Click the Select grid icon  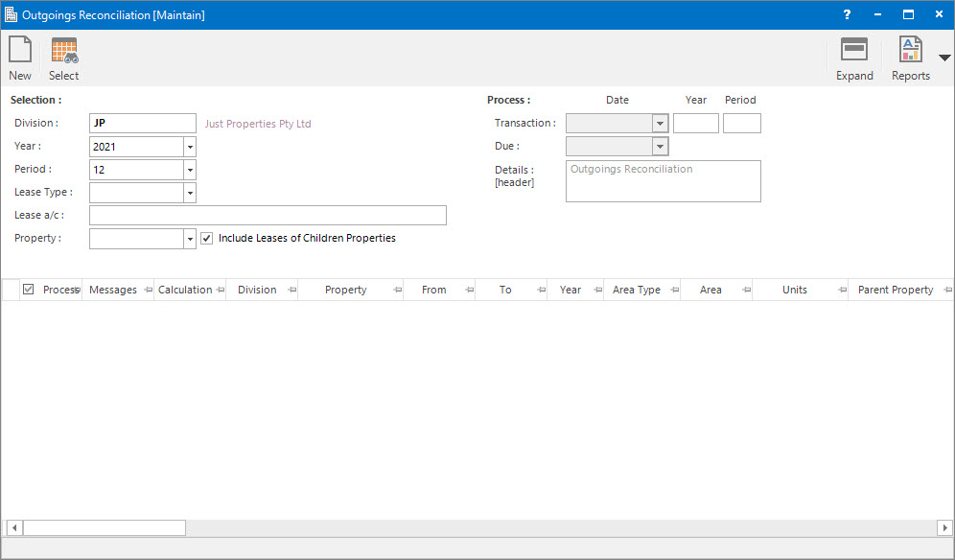pos(64,50)
